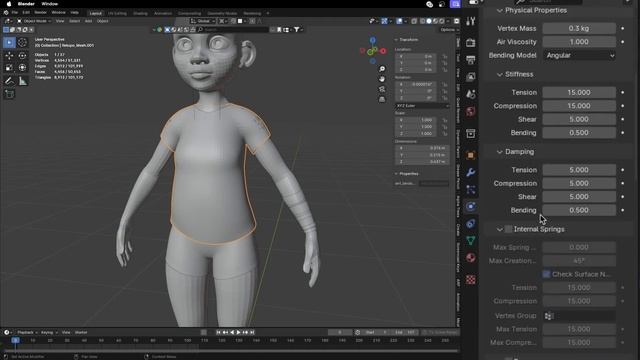640x360 pixels.
Task: Open the Object properties tab
Action: (471, 155)
